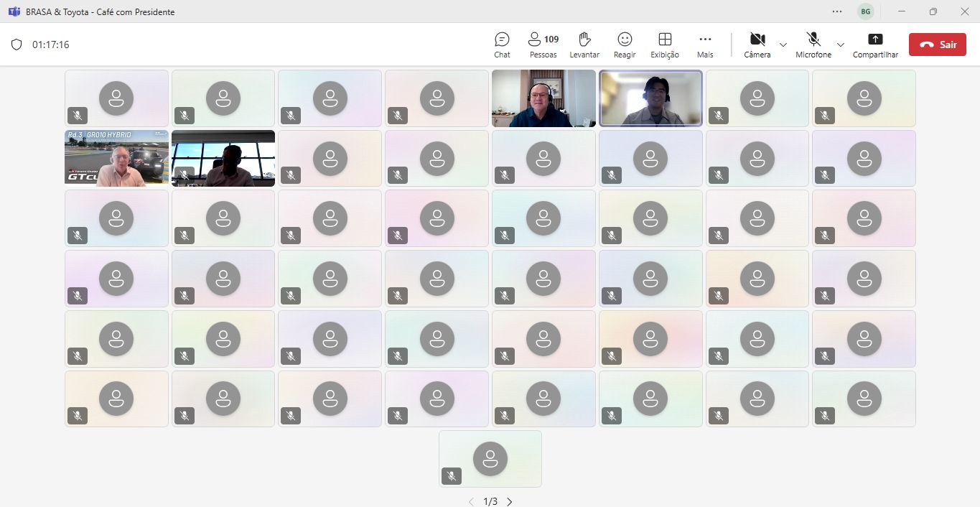Expand the Câmera options arrow
Viewport: 980px width, 507px height.
783,45
